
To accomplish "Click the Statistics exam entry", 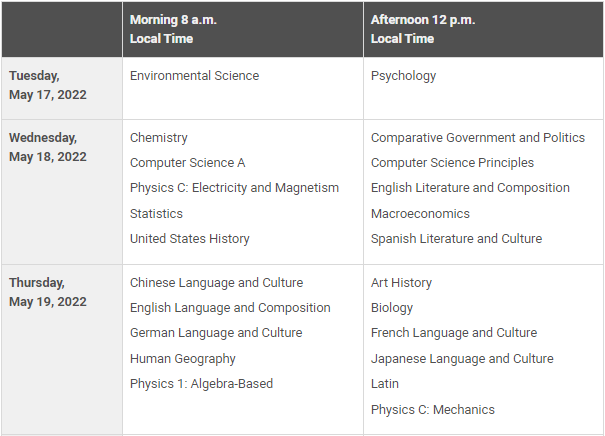I will coord(156,214).
